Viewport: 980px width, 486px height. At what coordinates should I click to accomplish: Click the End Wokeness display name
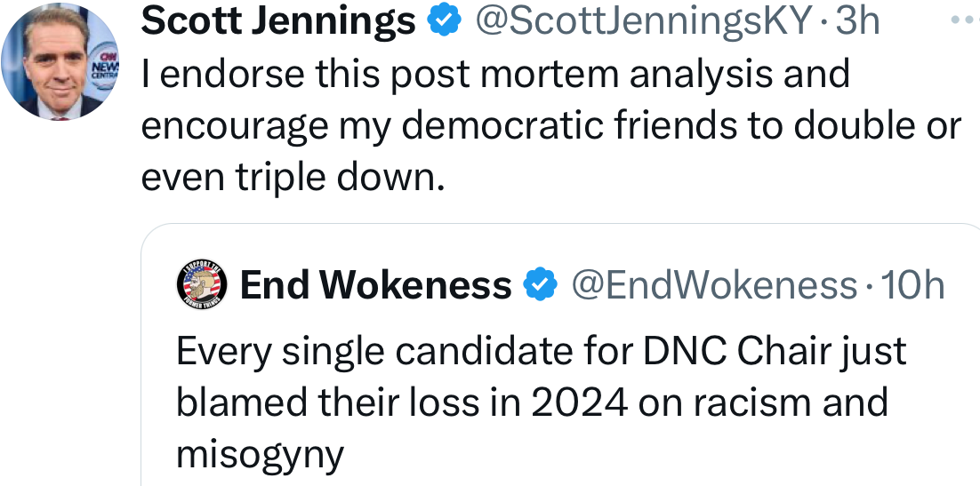click(x=375, y=285)
